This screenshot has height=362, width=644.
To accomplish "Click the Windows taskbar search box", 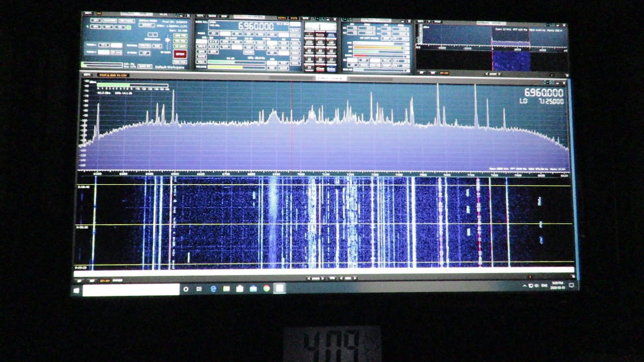I will [131, 290].
